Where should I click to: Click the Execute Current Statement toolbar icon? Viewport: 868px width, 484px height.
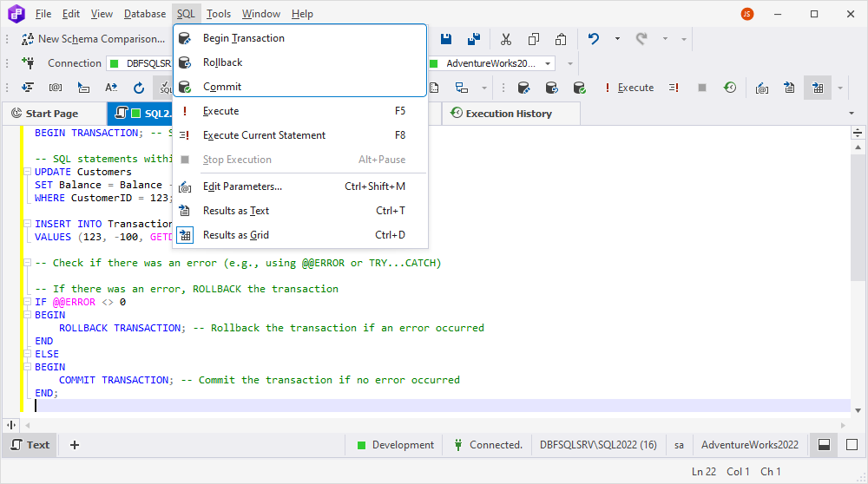(x=674, y=88)
